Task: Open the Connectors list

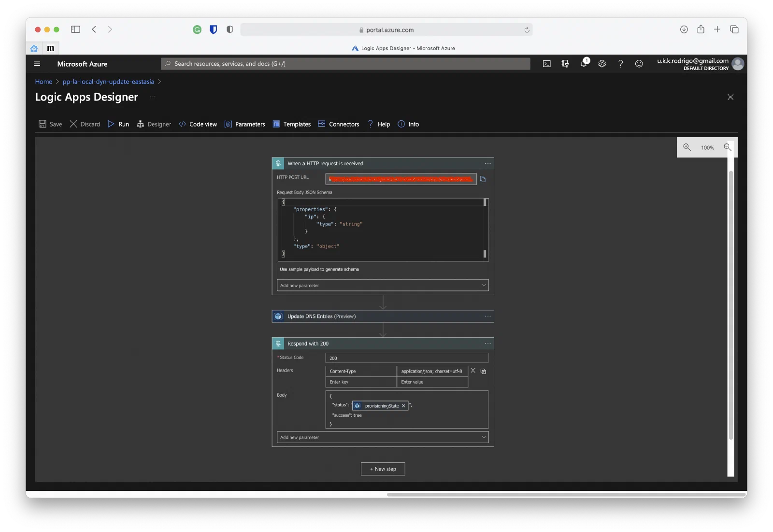Action: 339,124
